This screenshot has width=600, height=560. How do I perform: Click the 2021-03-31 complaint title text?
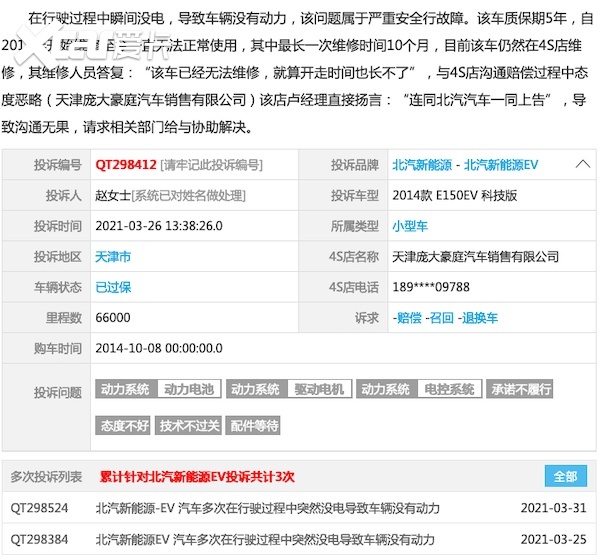[x=267, y=508]
